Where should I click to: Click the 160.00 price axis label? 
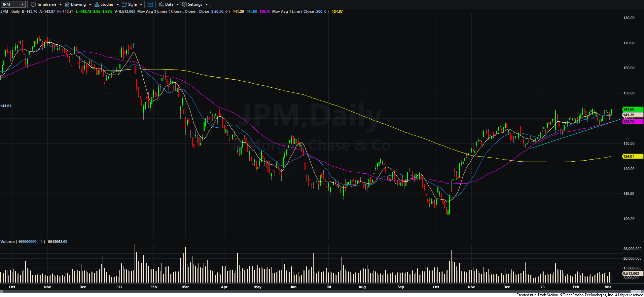[629, 68]
